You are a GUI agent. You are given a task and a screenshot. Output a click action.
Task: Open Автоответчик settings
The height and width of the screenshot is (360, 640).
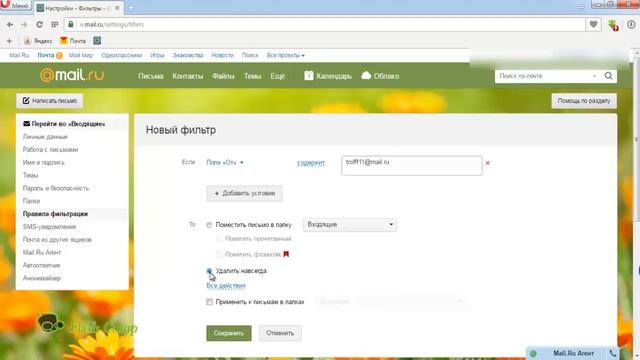(x=42, y=265)
